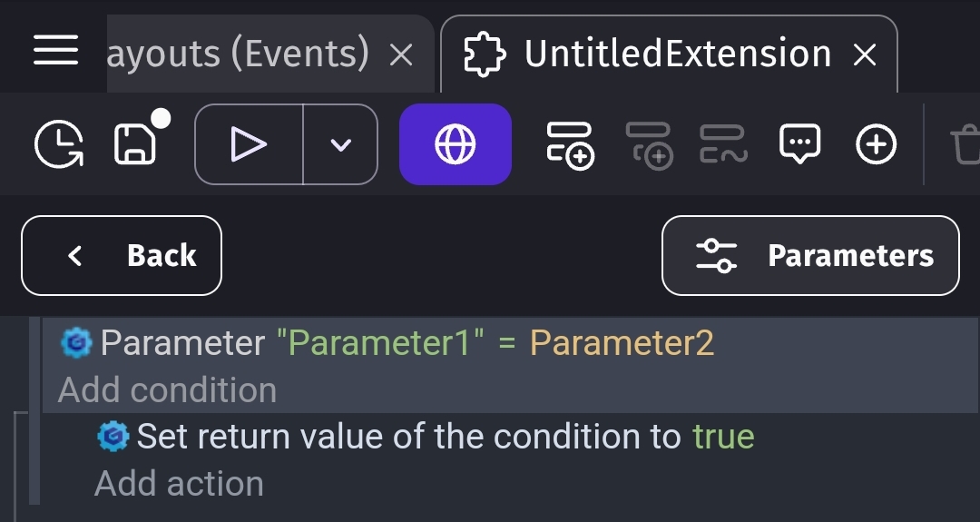
Task: Open the hamburger main menu
Action: tap(55, 50)
